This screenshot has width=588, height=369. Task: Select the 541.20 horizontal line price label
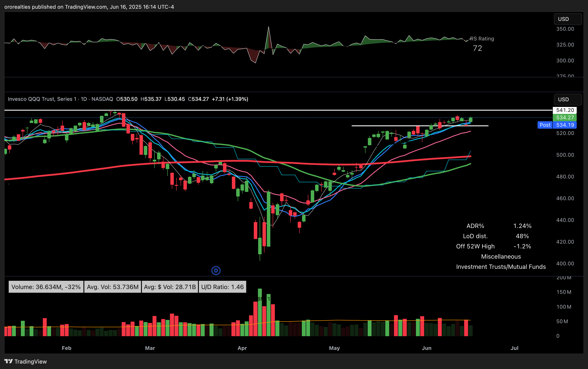pos(565,110)
